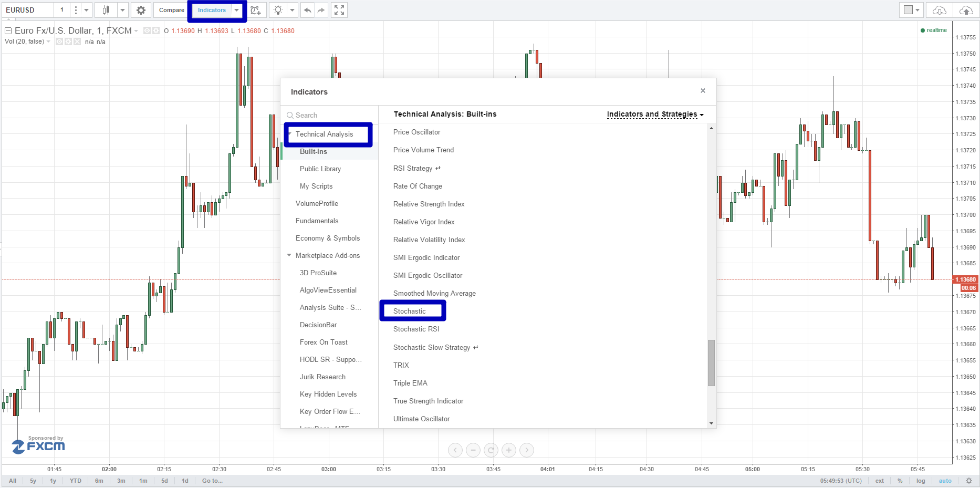Screen dimensions: 980x488
Task: Remove the Vol indicator with X
Action: (x=77, y=41)
